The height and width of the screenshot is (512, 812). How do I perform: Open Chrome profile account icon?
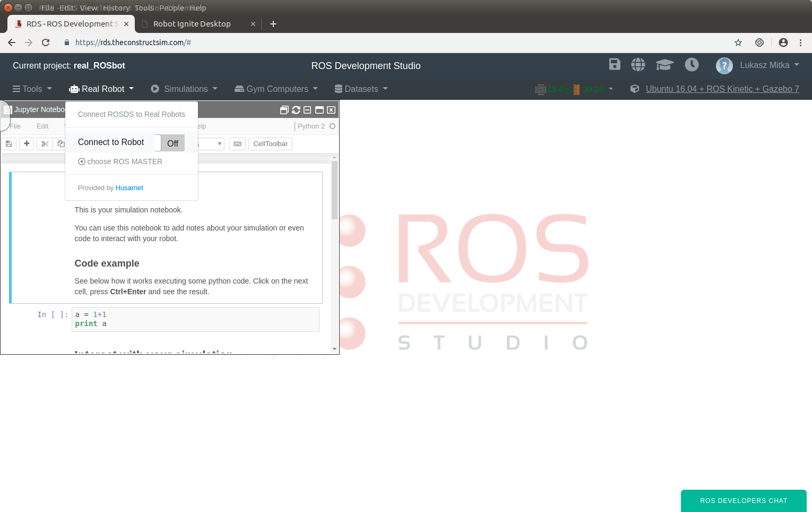(783, 42)
